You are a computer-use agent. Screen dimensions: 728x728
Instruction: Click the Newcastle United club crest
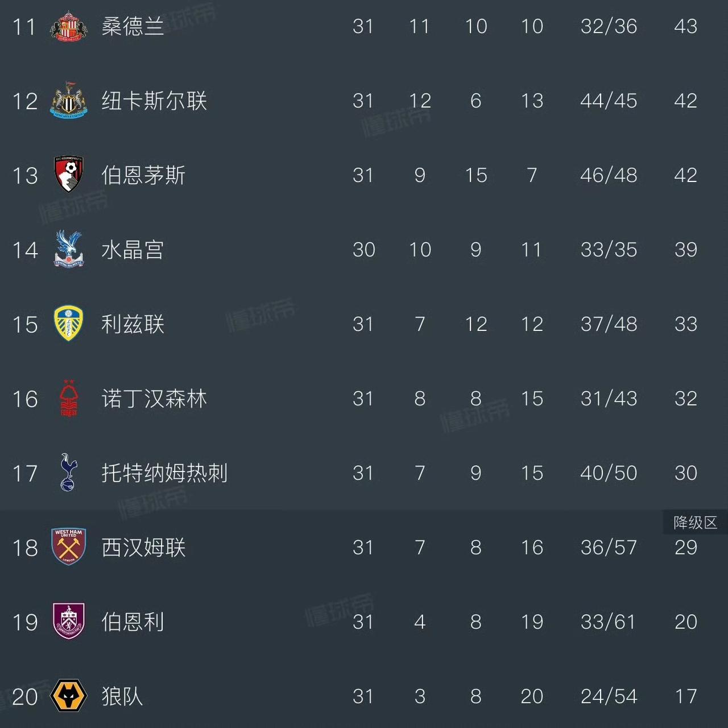(69, 101)
